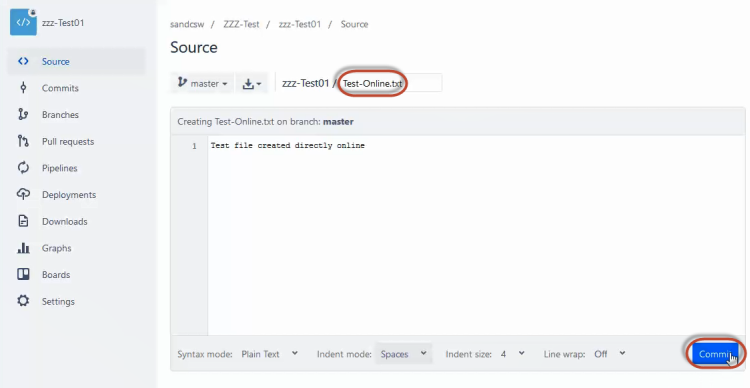Click the Graphs bar chart icon
The width and height of the screenshot is (750, 388).
(x=23, y=248)
